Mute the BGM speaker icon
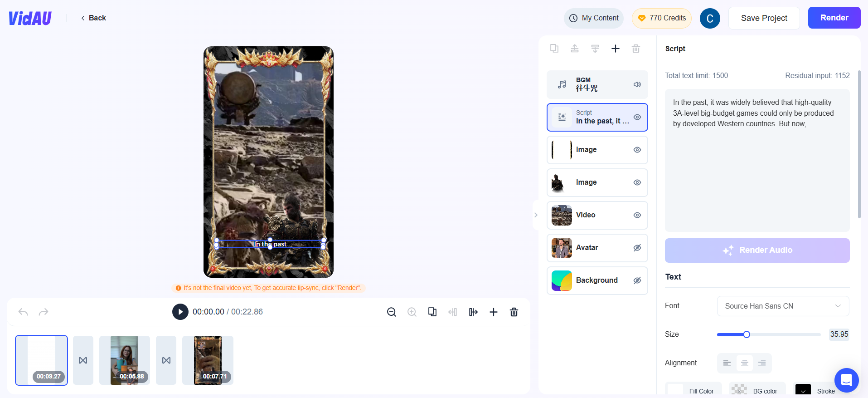868x398 pixels. [x=637, y=84]
